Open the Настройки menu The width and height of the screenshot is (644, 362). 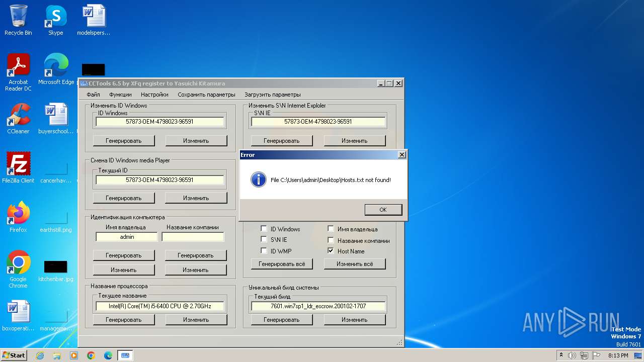tap(154, 95)
